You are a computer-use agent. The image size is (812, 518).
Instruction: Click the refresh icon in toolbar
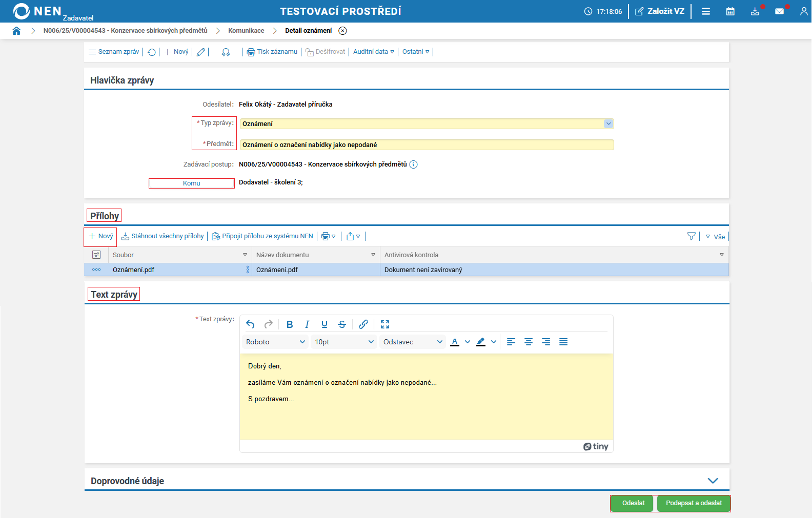152,52
